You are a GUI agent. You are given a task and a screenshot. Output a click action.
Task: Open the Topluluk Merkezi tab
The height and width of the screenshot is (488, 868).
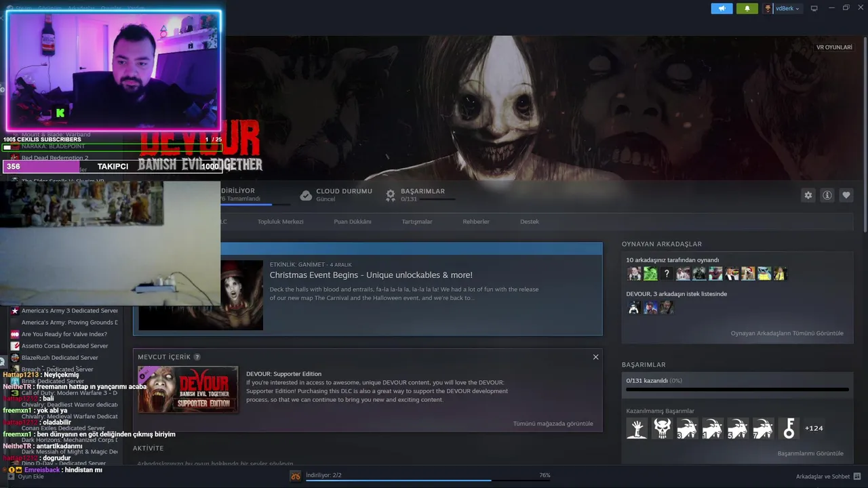[x=280, y=222]
